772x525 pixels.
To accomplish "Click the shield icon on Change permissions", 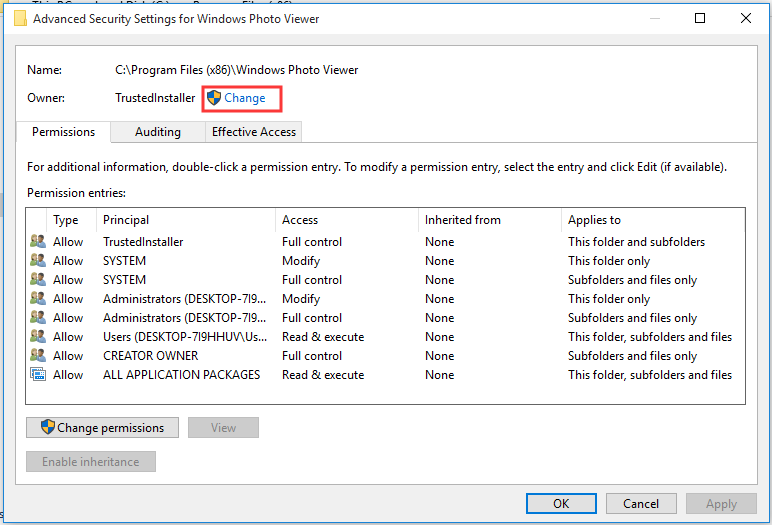I will click(47, 428).
